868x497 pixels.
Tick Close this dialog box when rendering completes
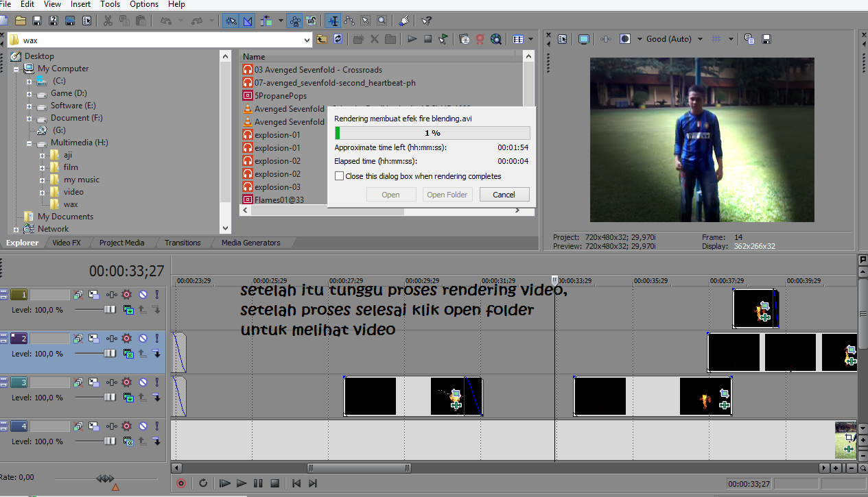coord(339,176)
